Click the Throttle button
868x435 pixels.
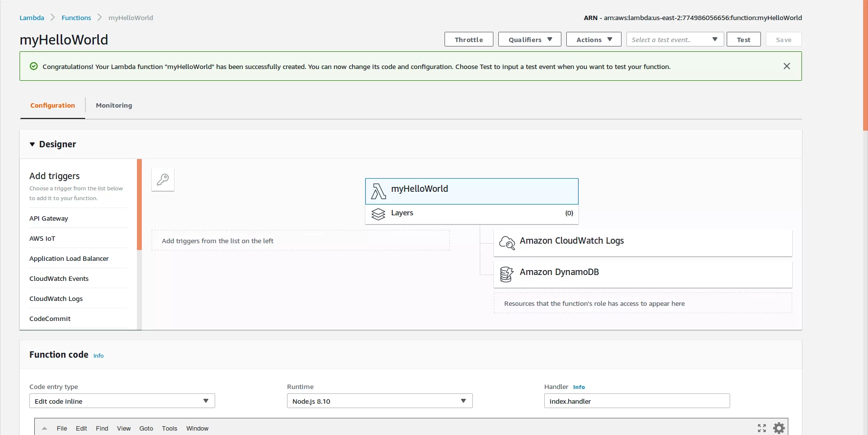[468, 40]
